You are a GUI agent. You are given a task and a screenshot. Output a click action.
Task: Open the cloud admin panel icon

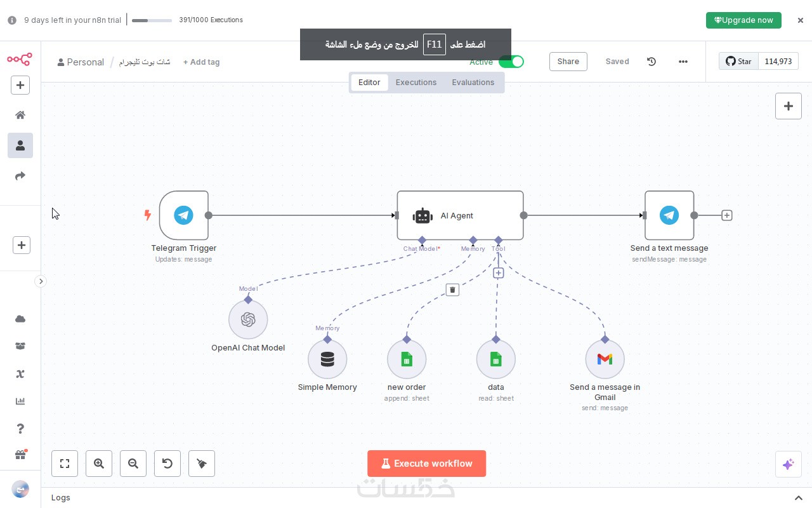pyautogui.click(x=20, y=319)
